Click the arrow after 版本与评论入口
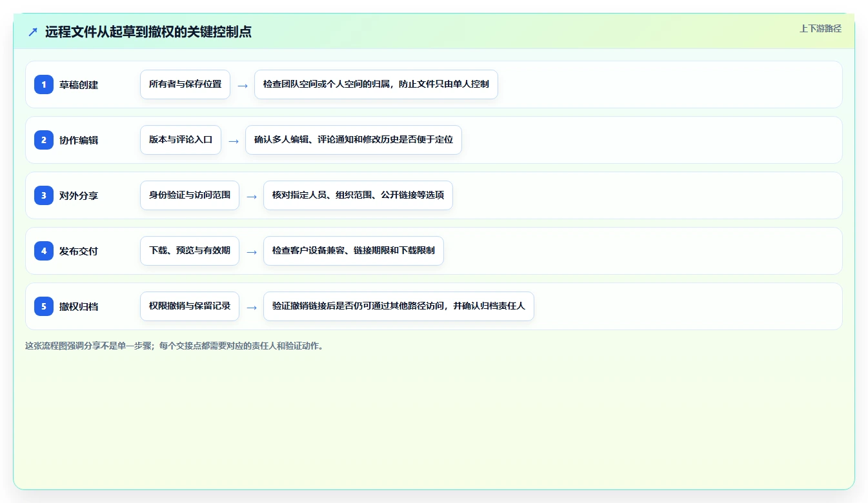This screenshot has width=868, height=503. pyautogui.click(x=233, y=141)
